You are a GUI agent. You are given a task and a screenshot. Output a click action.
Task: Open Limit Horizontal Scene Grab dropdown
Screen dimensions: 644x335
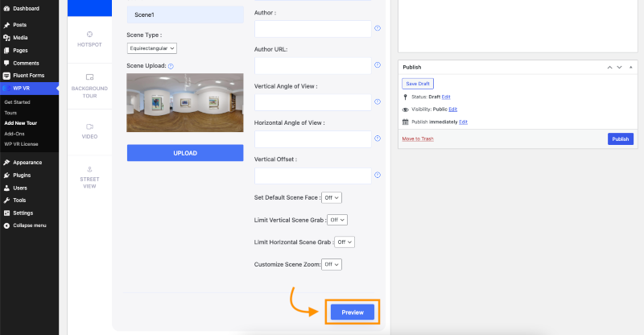[x=345, y=242]
